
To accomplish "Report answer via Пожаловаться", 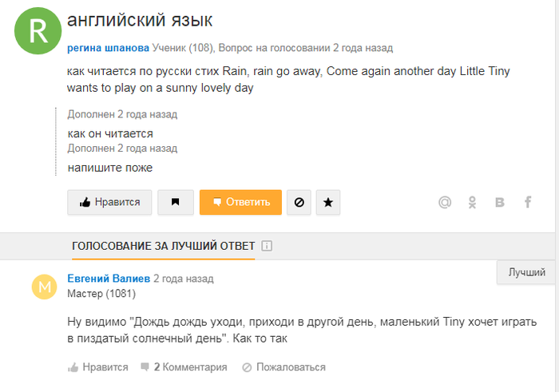I will click(x=284, y=367).
